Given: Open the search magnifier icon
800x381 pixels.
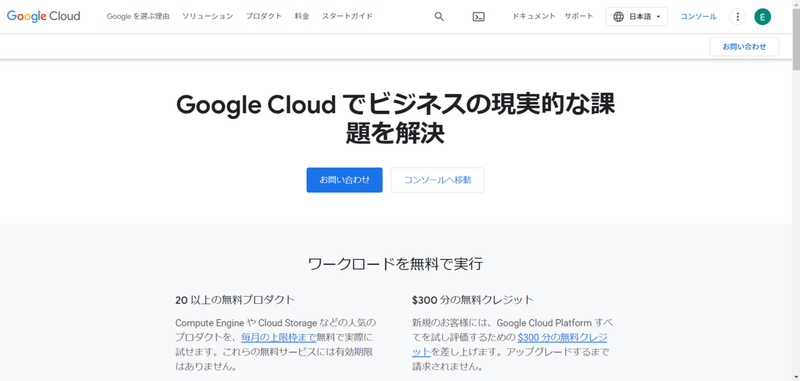Looking at the screenshot, I should click(439, 16).
